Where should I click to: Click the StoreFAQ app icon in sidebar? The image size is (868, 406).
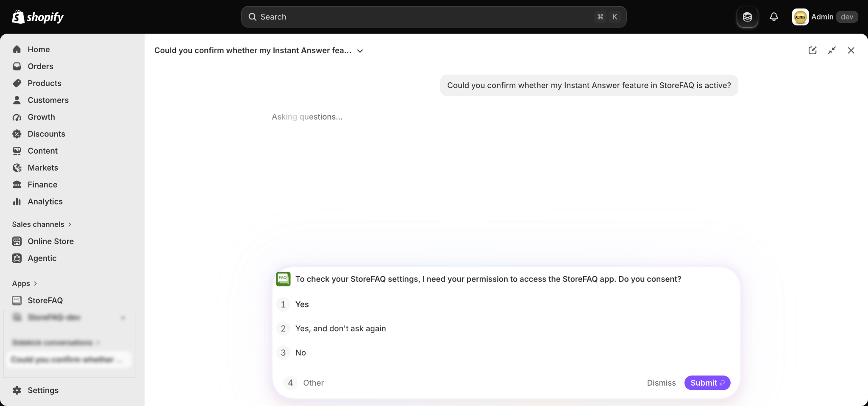click(x=17, y=300)
